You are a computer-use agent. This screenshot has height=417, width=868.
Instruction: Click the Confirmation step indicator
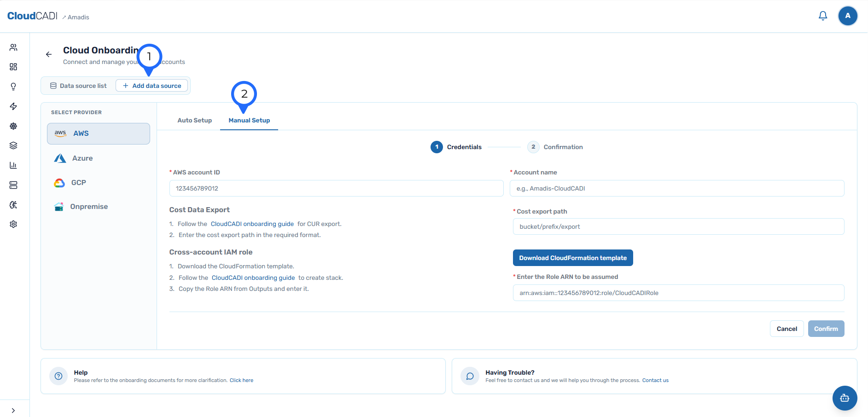tap(555, 147)
